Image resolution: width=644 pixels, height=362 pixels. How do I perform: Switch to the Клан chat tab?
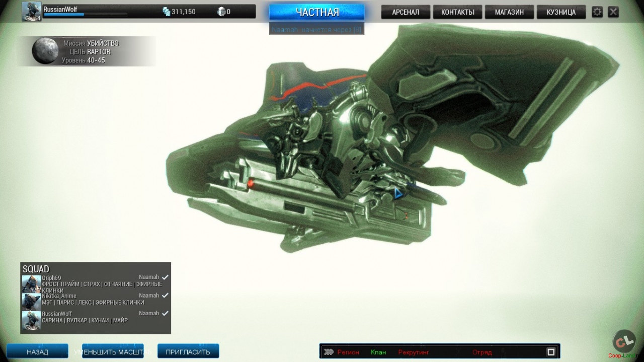point(378,352)
